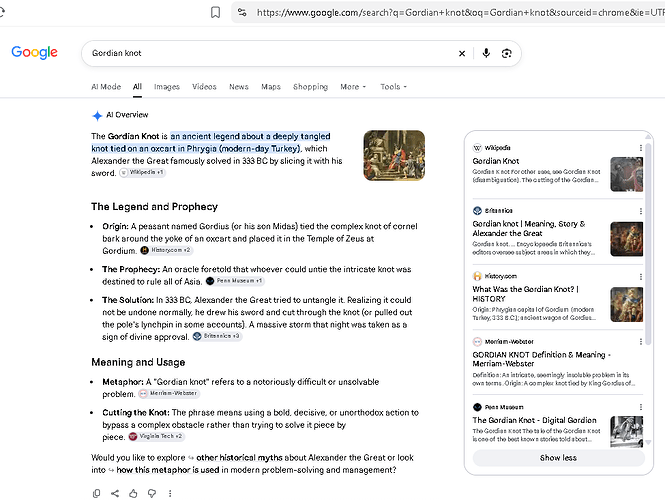The width and height of the screenshot is (665, 500).
Task: Open the Wikipedia card thumbnail image
Action: click(626, 174)
